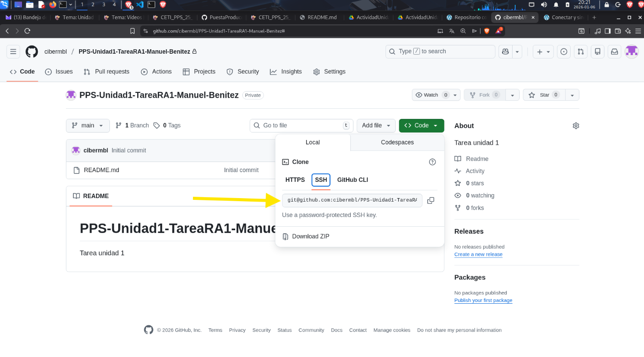View the 0 Tags link
644x357 pixels.
(167, 125)
